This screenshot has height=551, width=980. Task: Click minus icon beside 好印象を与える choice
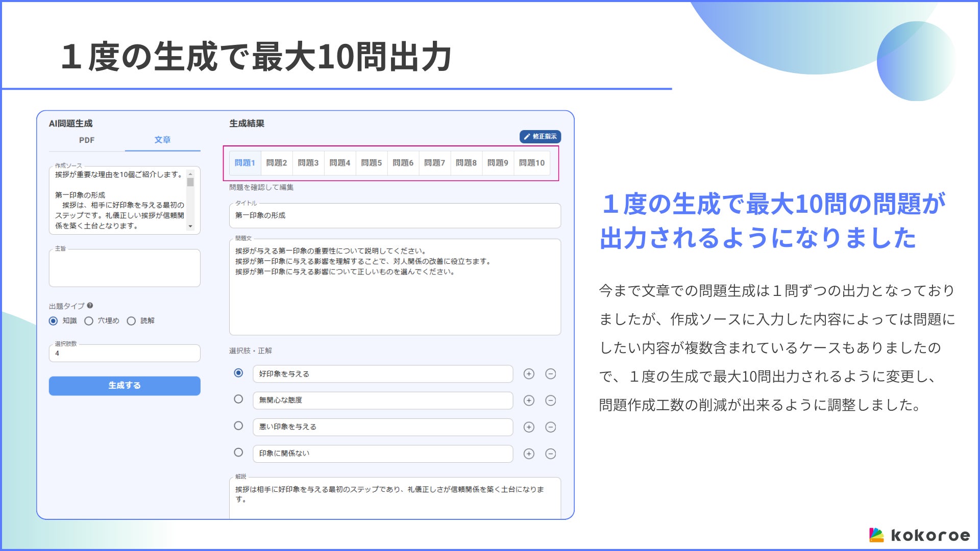click(550, 374)
